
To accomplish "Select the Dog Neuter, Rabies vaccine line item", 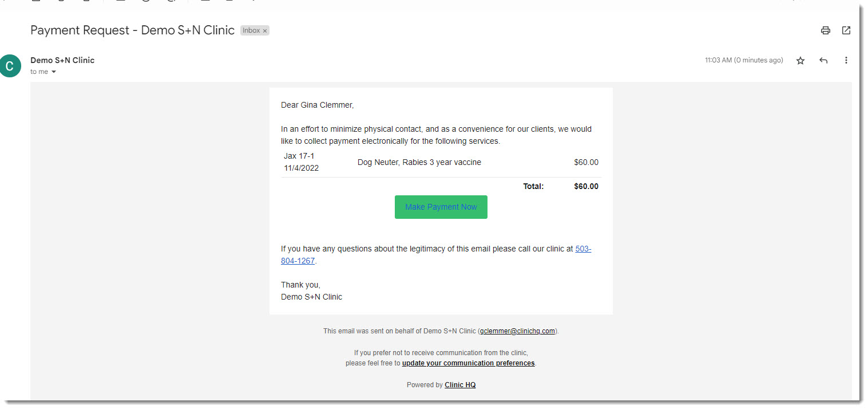I will [419, 162].
